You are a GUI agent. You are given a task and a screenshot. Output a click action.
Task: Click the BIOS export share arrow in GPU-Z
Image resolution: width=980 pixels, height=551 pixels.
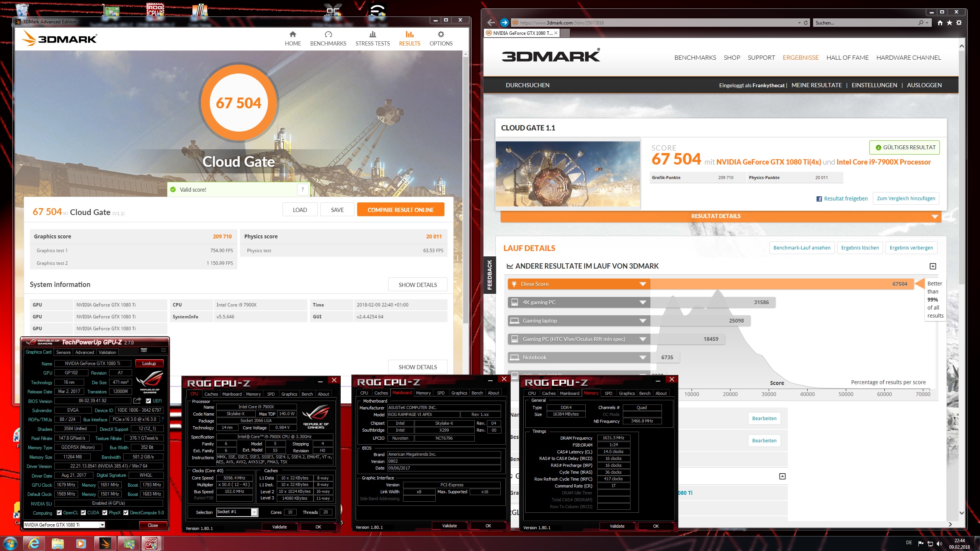(x=137, y=401)
